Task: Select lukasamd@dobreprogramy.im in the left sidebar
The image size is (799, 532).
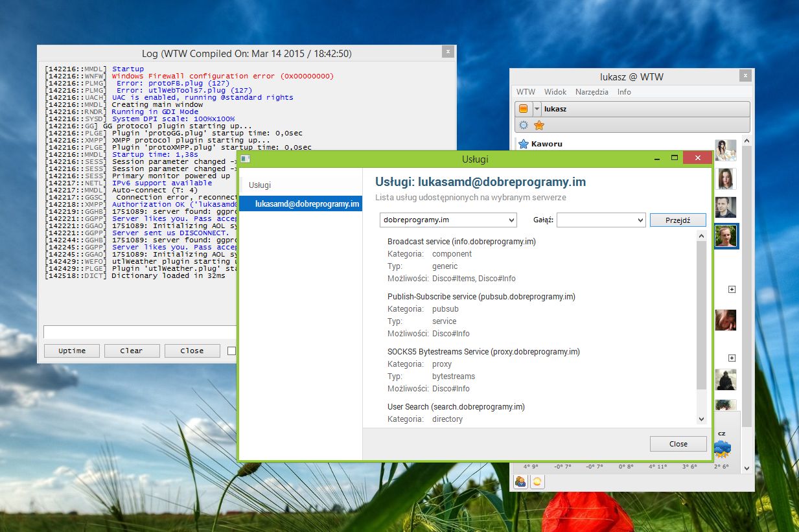Action: (307, 203)
